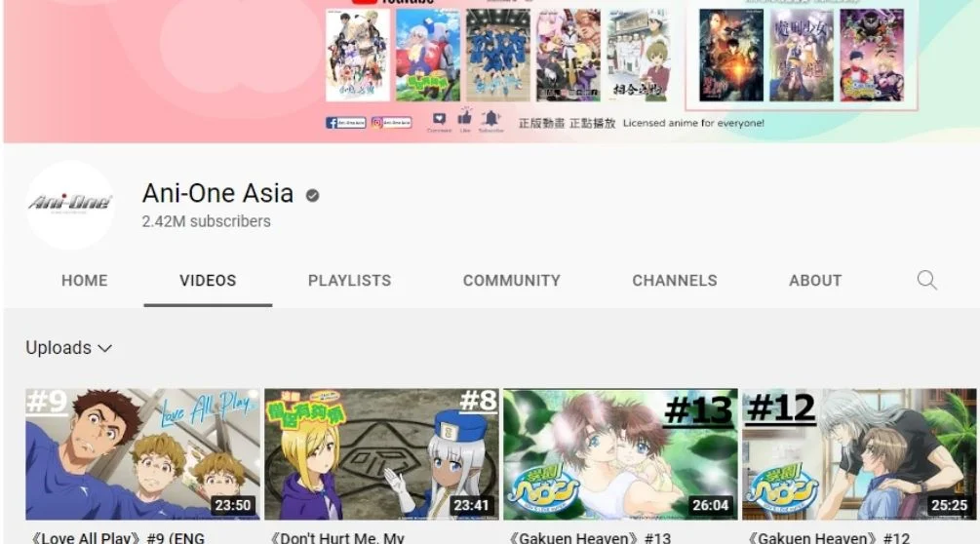This screenshot has width=980, height=544.
Task: Click the 26:04 duration badge
Action: pos(710,505)
